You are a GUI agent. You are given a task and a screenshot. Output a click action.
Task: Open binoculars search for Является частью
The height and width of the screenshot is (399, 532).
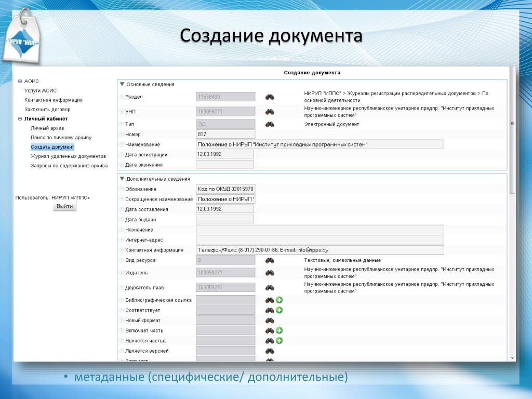(270, 341)
